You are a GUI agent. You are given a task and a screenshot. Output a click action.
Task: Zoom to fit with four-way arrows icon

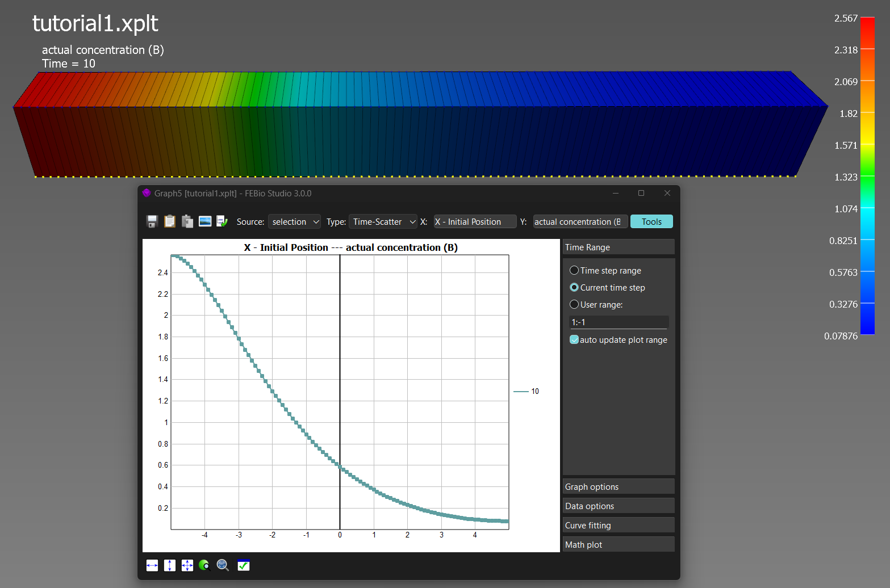pos(187,565)
